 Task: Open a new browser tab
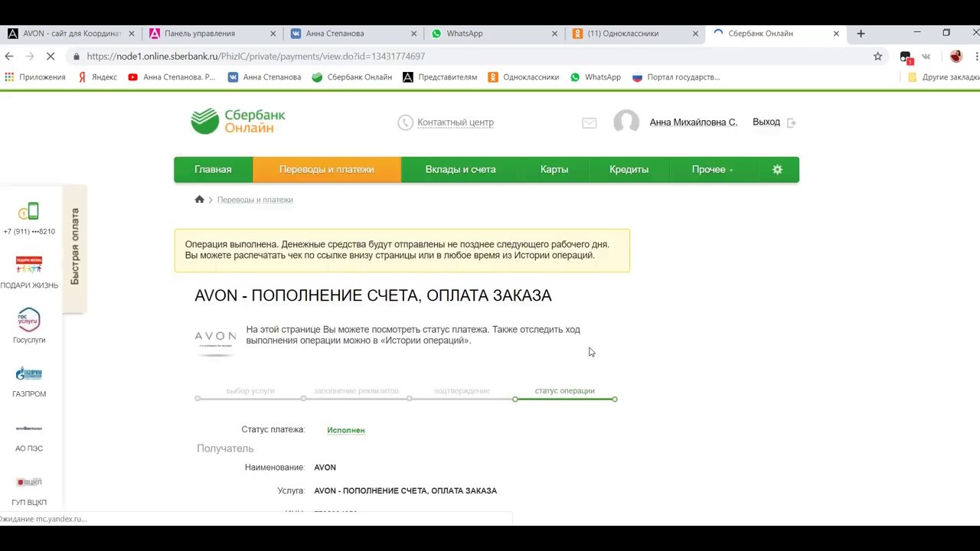[861, 34]
